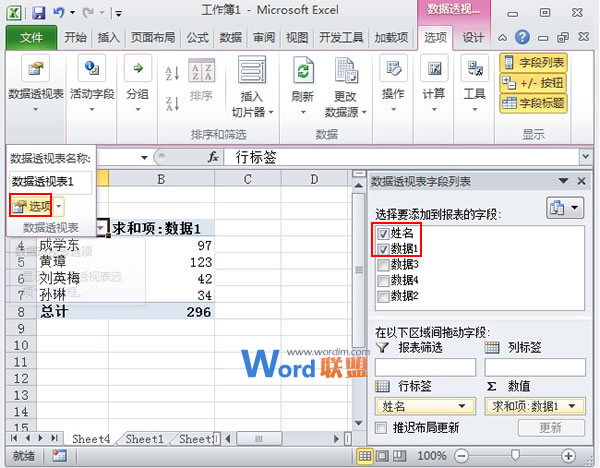Click the vertical scrollbar thumb
The image size is (600, 468).
pos(359,269)
